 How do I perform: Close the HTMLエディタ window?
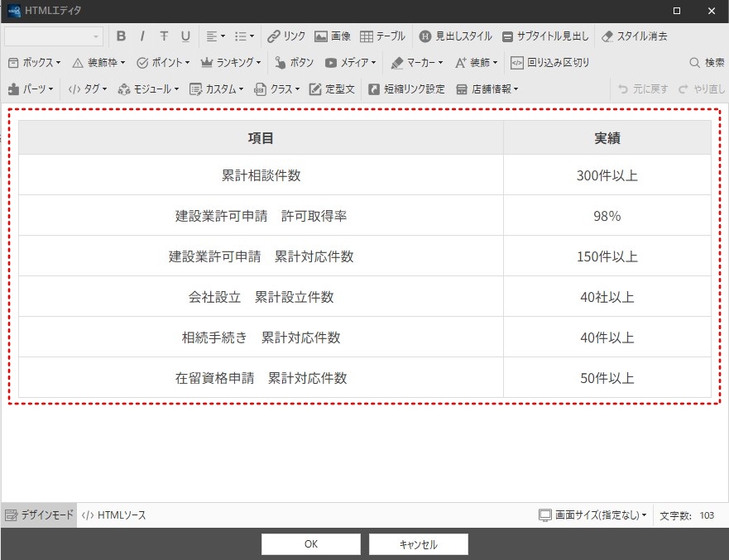click(x=712, y=11)
